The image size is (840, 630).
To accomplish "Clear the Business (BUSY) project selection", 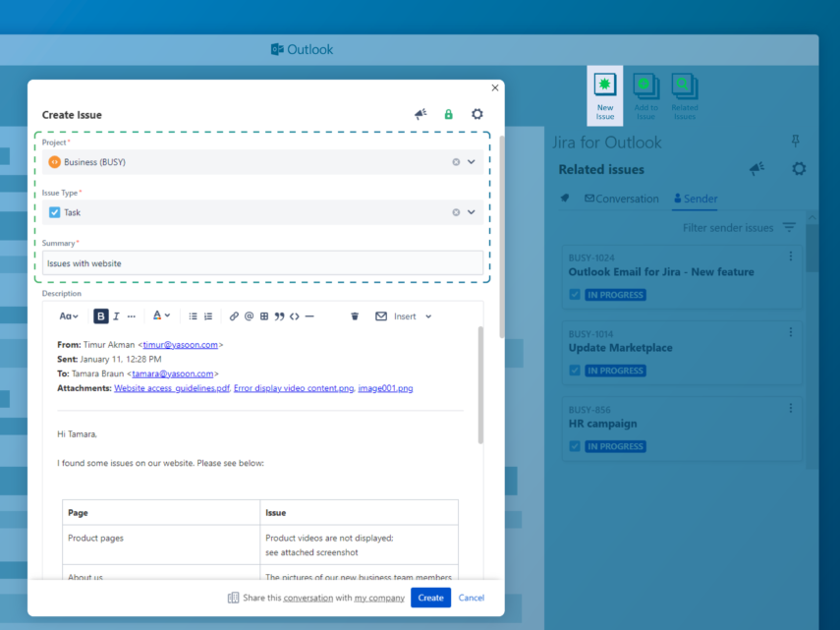I will (456, 162).
